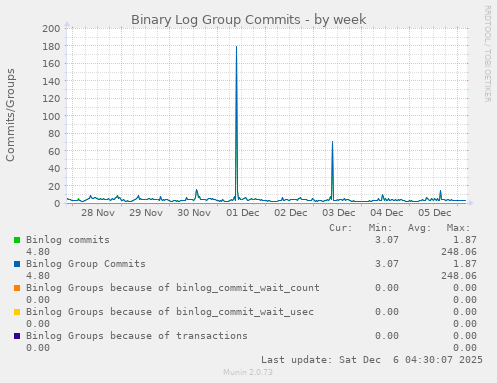
Task: Click the Min: column header
Action: tap(380, 228)
